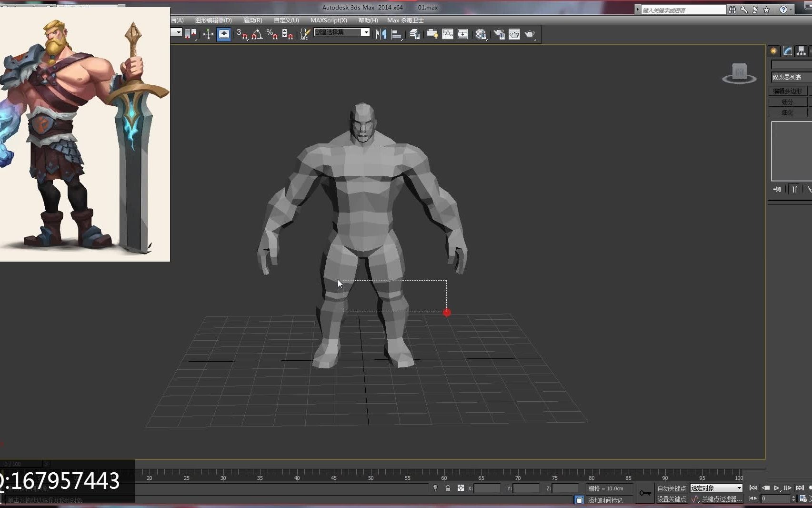Switch to the Create command panel tab
This screenshot has height=508, width=812.
click(773, 51)
